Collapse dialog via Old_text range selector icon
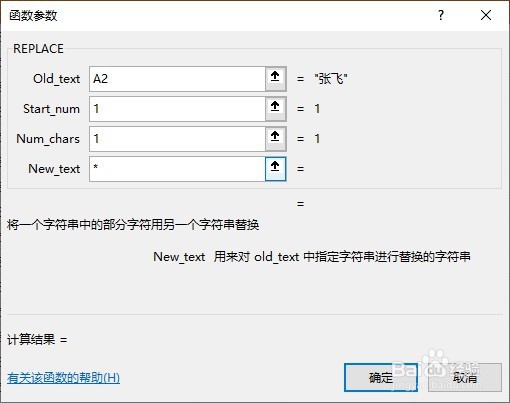This screenshot has width=510, height=403. (275, 79)
